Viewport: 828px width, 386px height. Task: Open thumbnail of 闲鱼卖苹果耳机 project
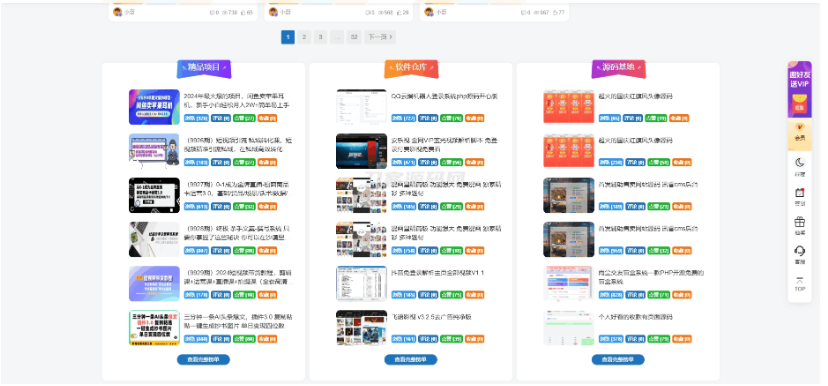point(154,107)
